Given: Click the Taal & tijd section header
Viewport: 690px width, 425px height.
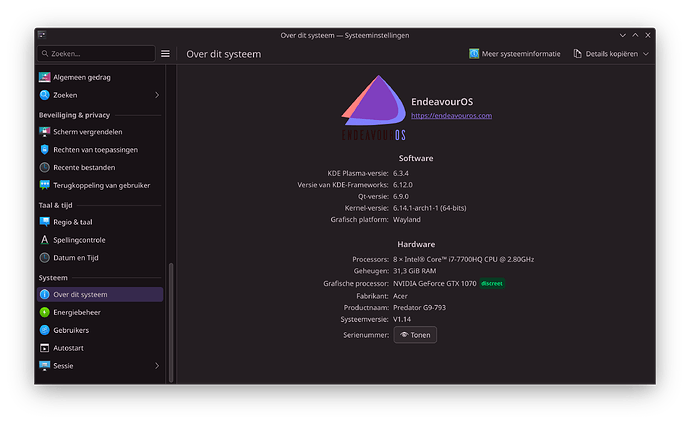Looking at the screenshot, I should pyautogui.click(x=55, y=205).
